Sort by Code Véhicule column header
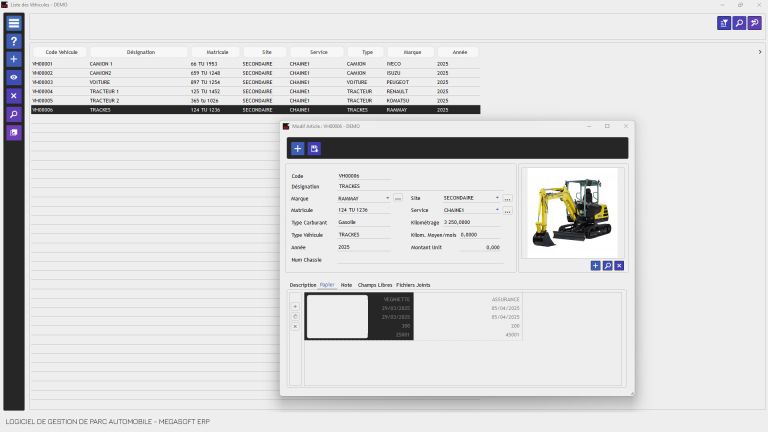The height and width of the screenshot is (432, 768). (61, 52)
